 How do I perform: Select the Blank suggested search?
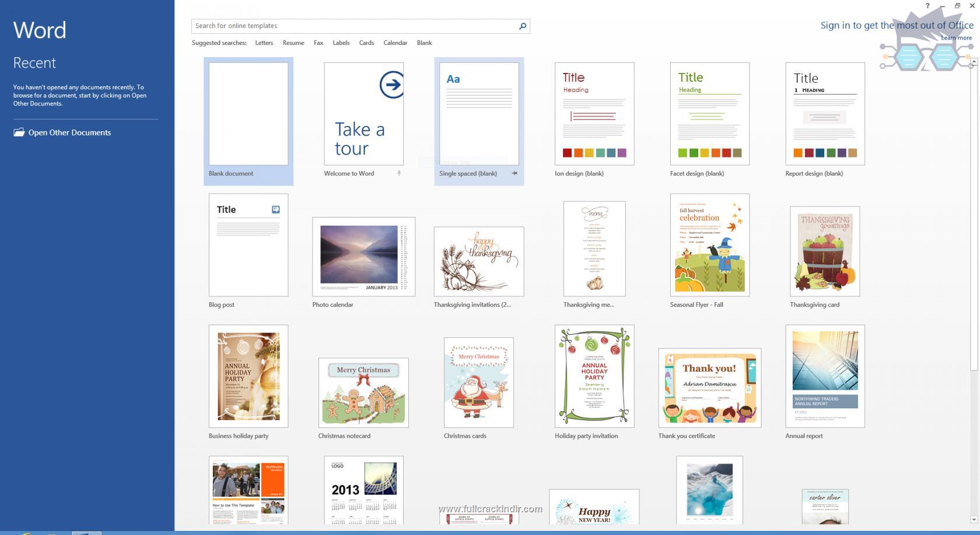click(x=425, y=43)
